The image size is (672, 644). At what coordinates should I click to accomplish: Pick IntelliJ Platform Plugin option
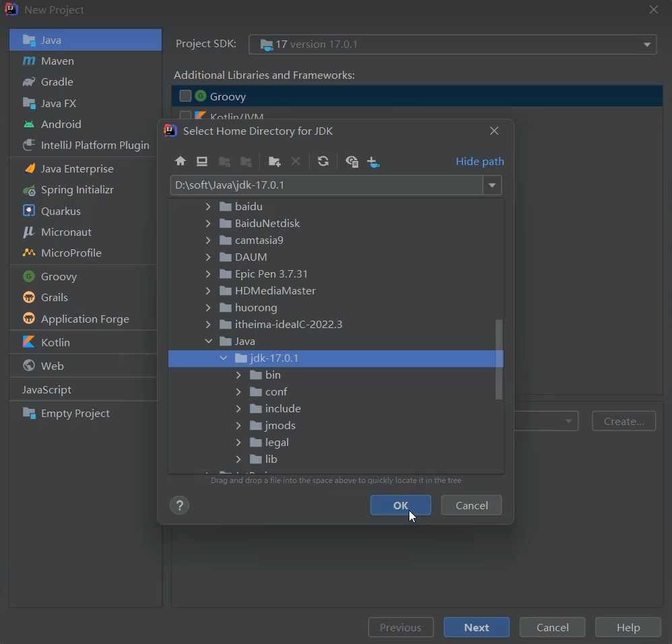pos(86,146)
